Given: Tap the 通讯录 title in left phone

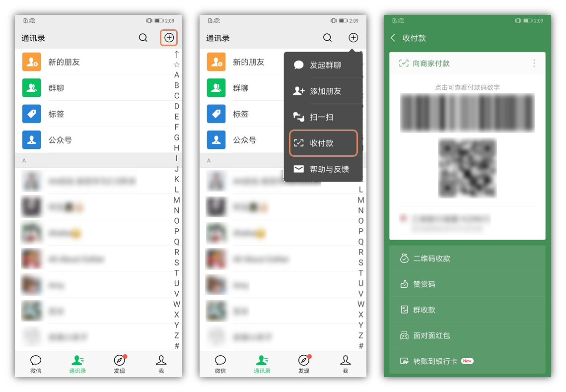Looking at the screenshot, I should click(33, 38).
